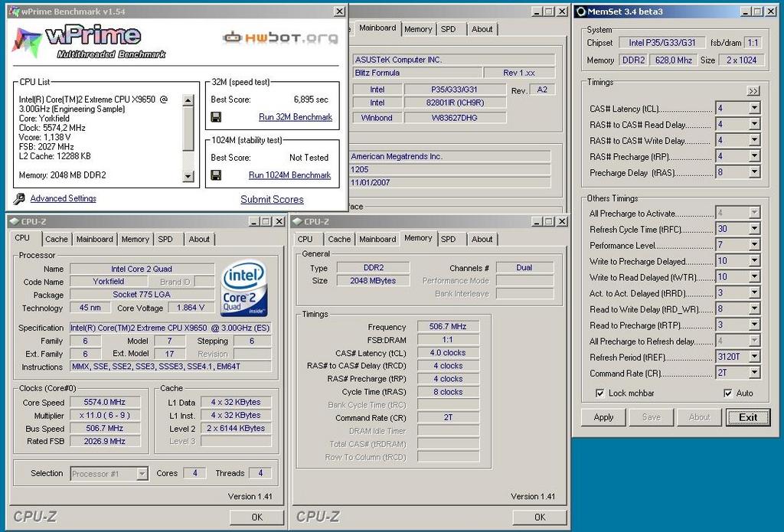Open the CAS# Latency (tCL) dropdown
The width and height of the screenshot is (784, 532).
point(754,108)
